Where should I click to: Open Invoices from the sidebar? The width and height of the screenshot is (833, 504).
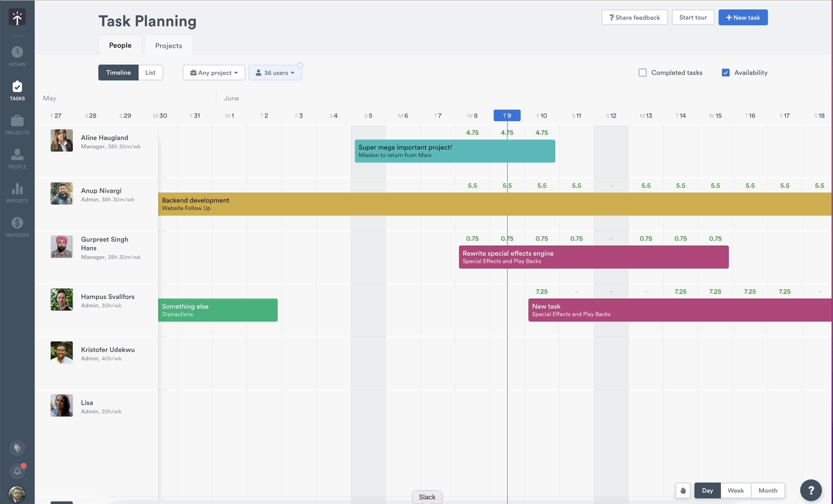tap(17, 225)
